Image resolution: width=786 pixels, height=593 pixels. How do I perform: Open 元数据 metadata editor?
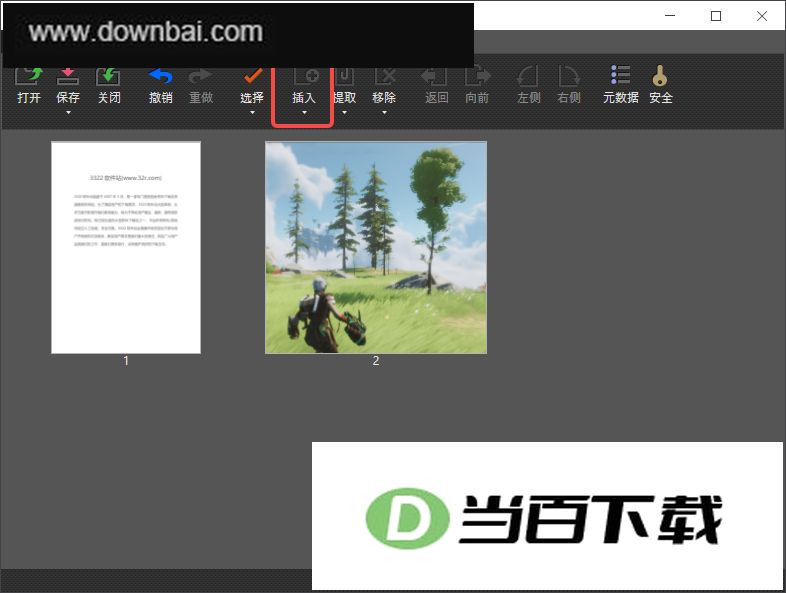621,86
